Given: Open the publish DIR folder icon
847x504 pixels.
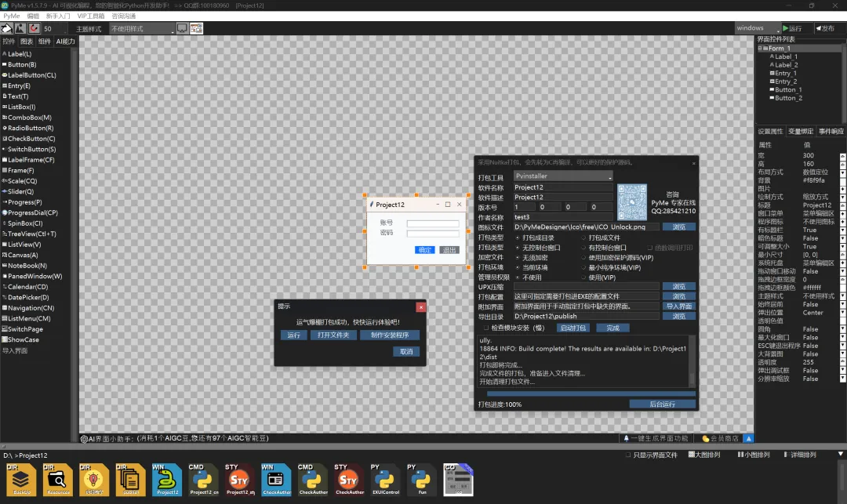Looking at the screenshot, I should (x=130, y=480).
